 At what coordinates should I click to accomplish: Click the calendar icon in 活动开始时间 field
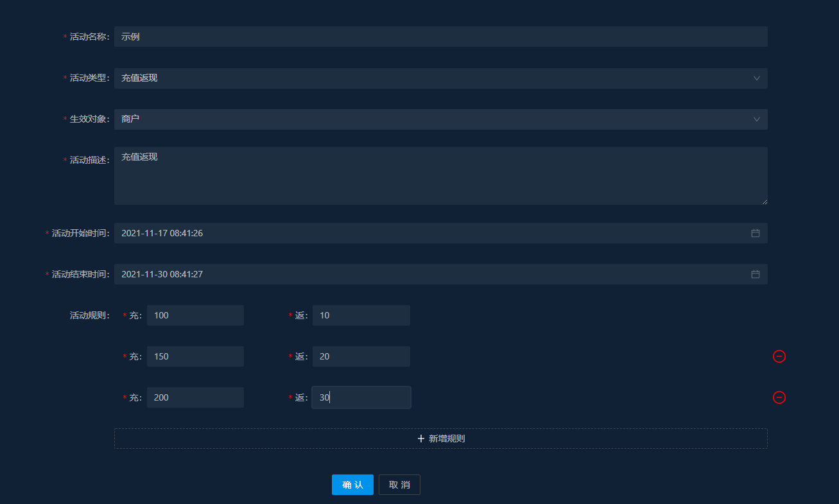[x=756, y=233]
